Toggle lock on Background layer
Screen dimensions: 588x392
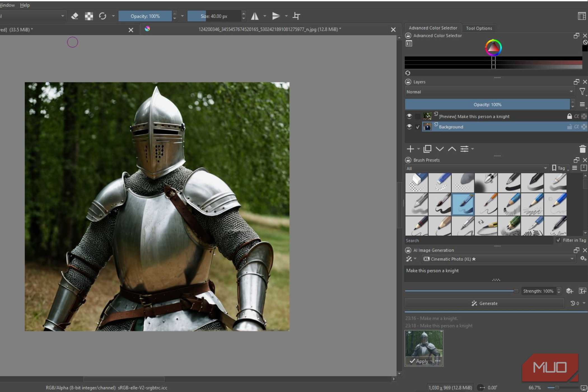click(x=569, y=127)
